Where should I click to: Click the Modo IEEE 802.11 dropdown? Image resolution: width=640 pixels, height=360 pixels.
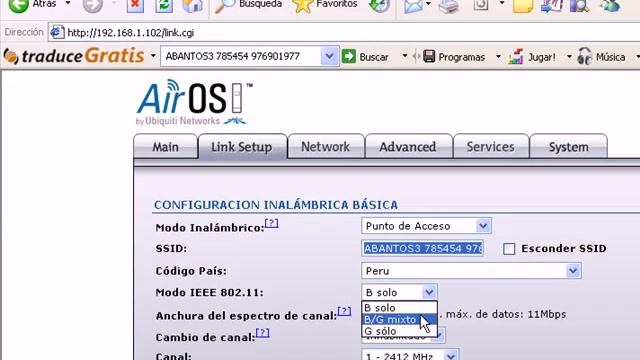[x=399, y=292]
